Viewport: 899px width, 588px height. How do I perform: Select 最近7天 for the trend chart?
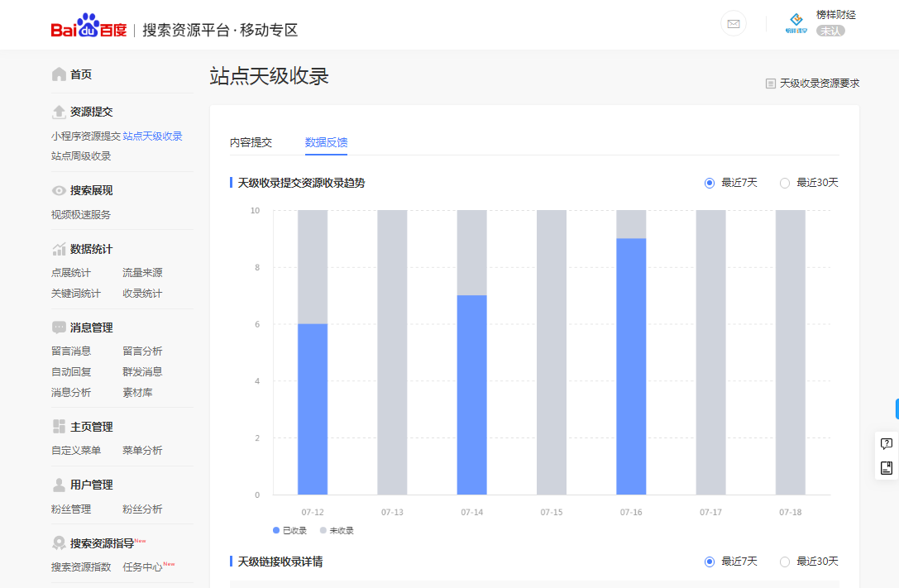pos(710,183)
